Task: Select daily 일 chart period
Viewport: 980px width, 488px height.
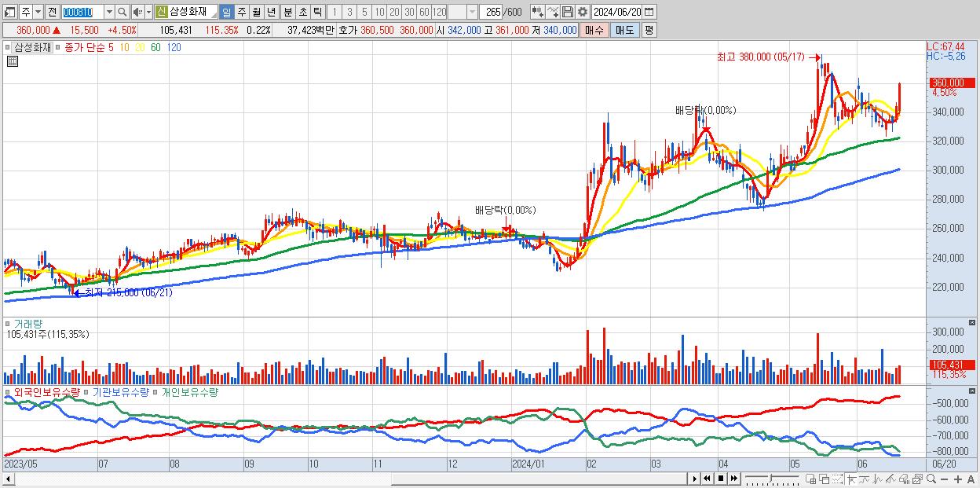Action: coord(226,12)
